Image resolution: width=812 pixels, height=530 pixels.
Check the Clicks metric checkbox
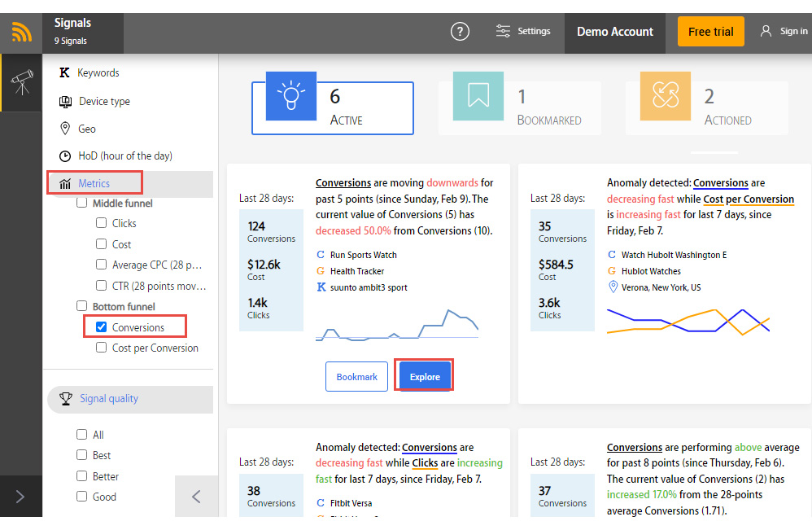click(102, 223)
